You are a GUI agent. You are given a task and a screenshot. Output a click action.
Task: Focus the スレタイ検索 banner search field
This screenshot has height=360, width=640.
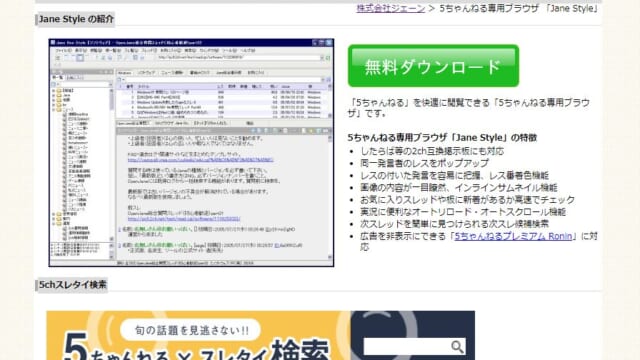pos(407,347)
